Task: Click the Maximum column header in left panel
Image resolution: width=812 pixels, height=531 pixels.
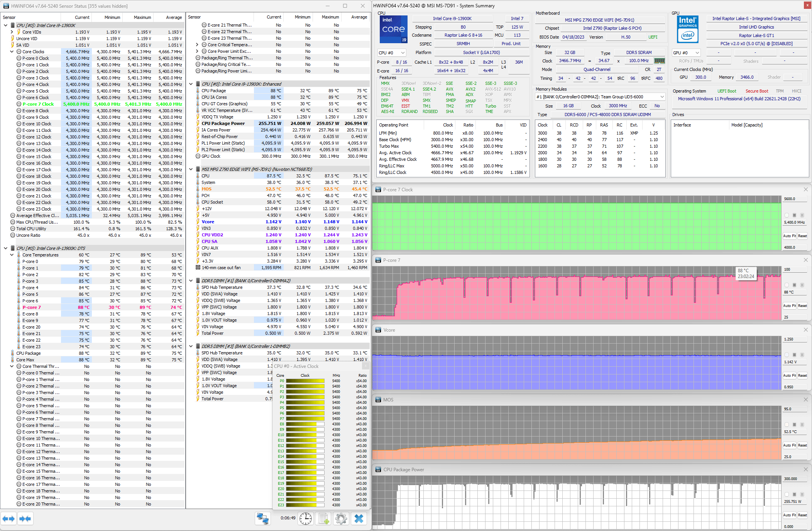Action: (142, 17)
